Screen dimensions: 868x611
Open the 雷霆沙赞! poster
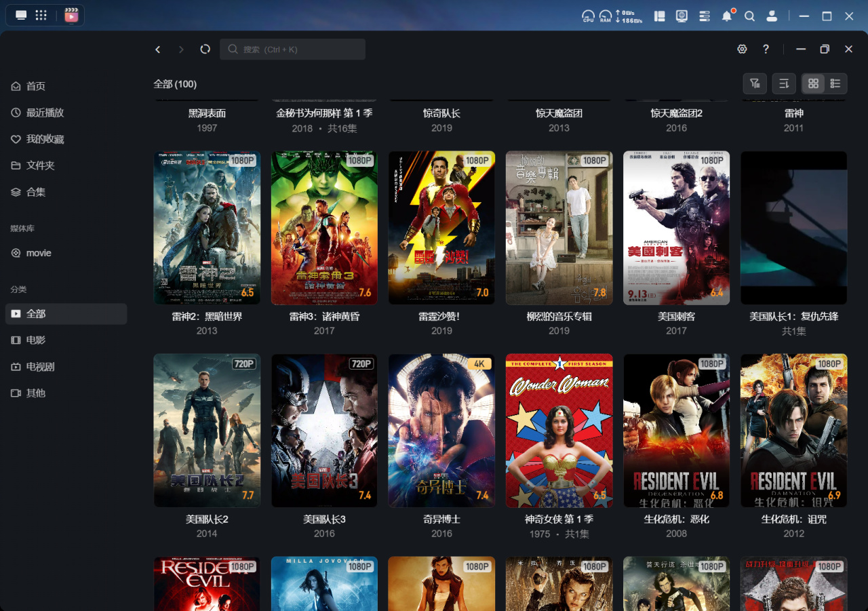tap(441, 228)
